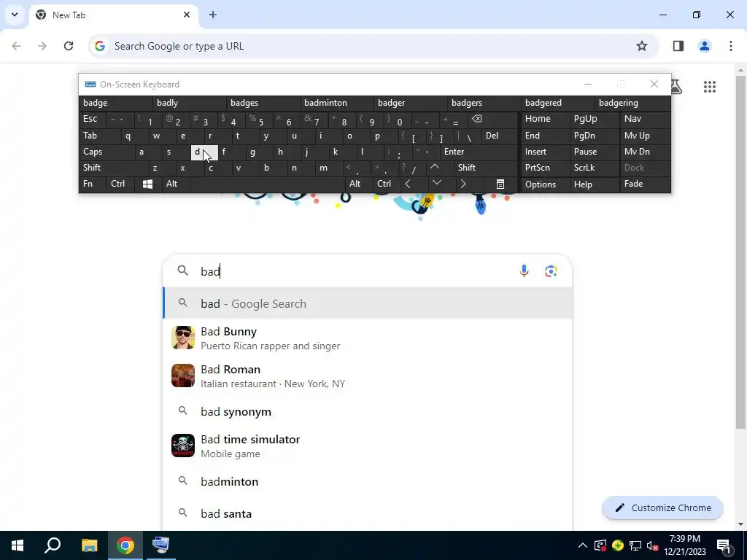The height and width of the screenshot is (560, 747).
Task: Bookmark this tab with star icon
Action: click(642, 46)
